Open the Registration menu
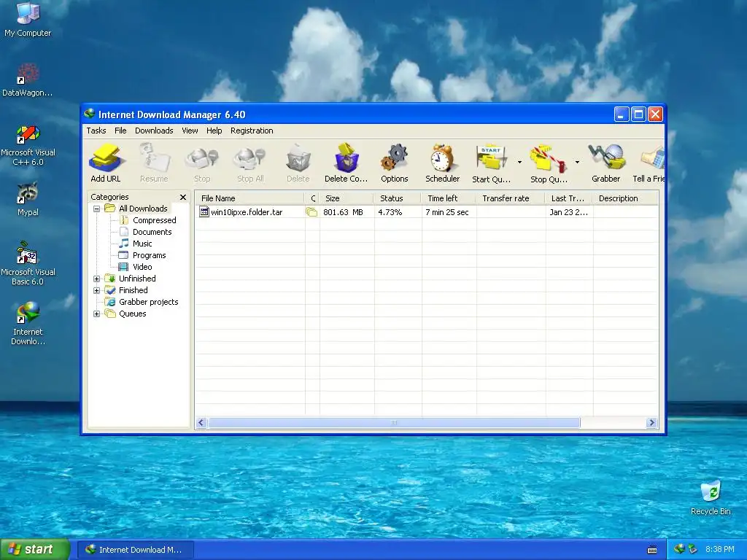 tap(252, 131)
